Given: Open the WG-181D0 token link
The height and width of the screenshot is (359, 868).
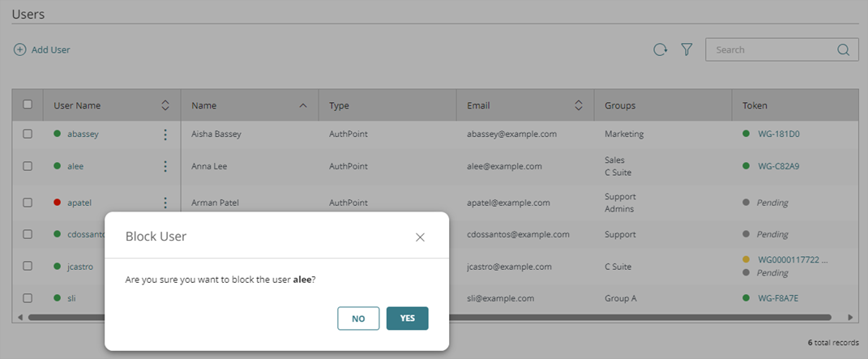Looking at the screenshot, I should tap(778, 135).
